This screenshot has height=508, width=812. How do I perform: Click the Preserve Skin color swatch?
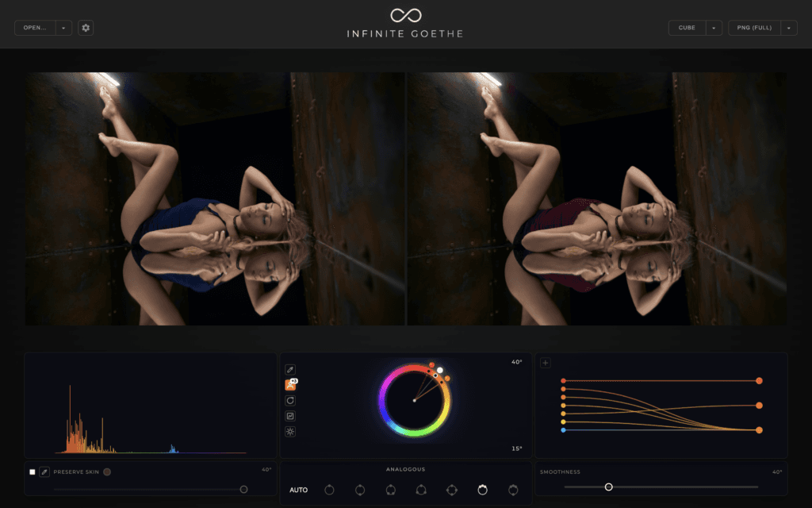[107, 471]
